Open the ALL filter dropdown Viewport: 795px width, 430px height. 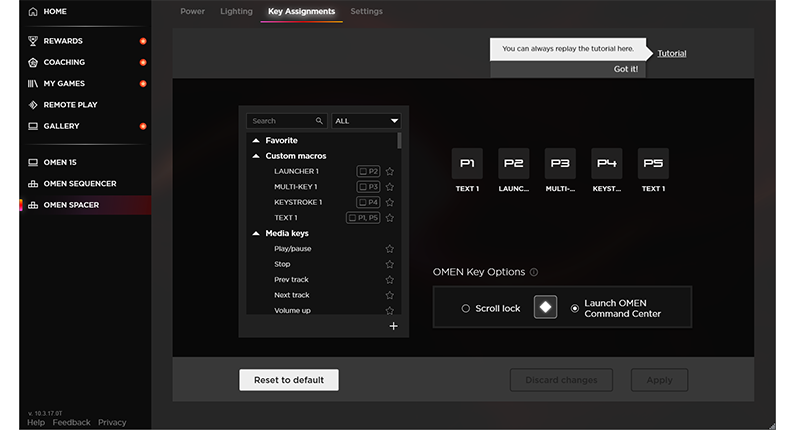click(366, 121)
